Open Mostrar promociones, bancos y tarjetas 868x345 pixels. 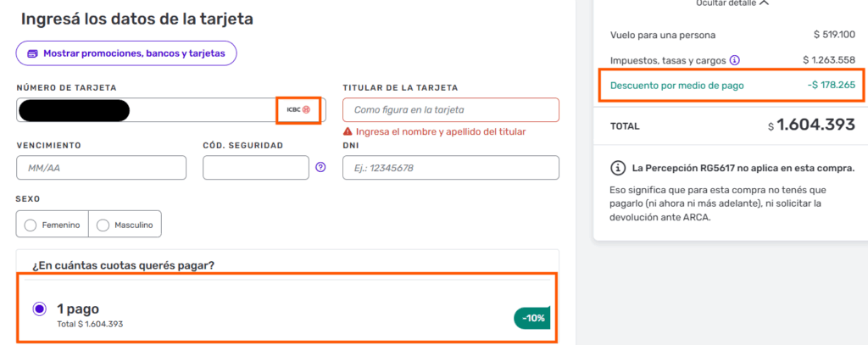(125, 53)
